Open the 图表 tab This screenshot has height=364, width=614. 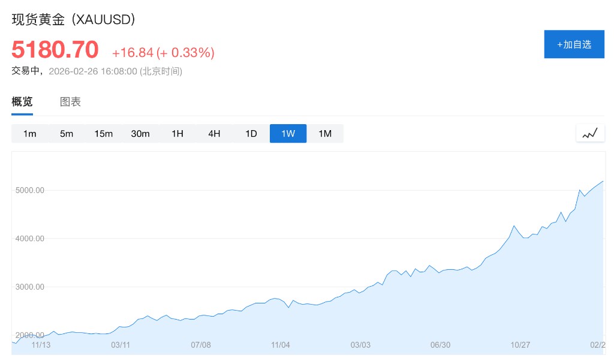[70, 102]
